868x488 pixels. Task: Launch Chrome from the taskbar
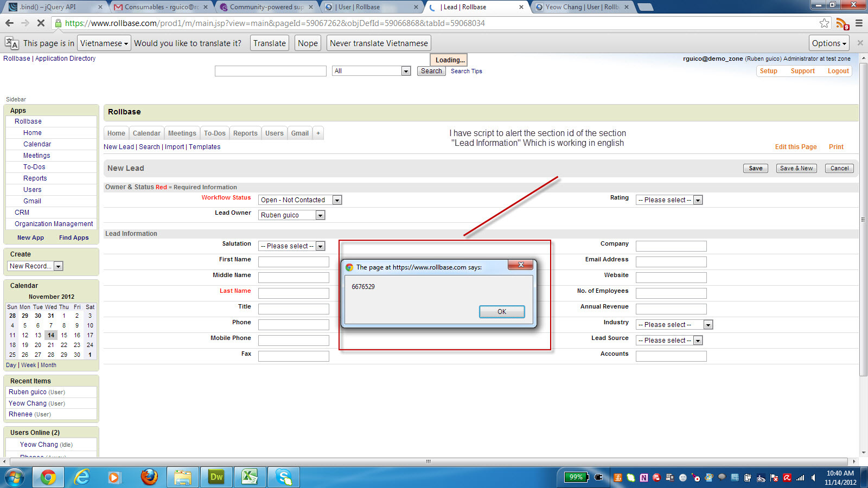[x=48, y=477]
